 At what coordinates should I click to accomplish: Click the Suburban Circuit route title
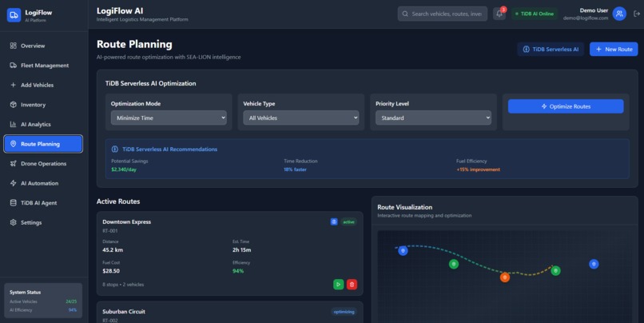tap(124, 312)
